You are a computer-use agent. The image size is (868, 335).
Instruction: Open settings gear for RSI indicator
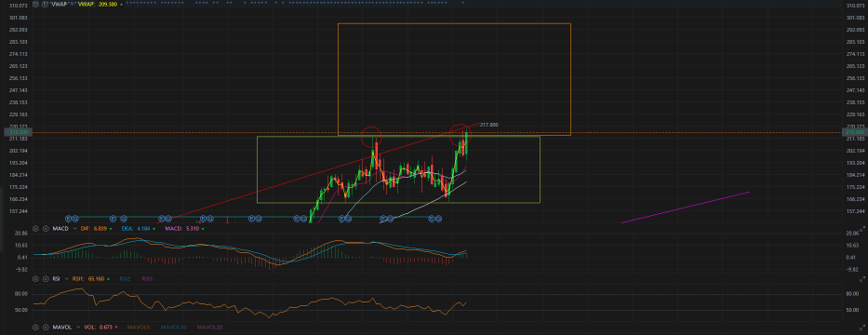[x=36, y=278]
